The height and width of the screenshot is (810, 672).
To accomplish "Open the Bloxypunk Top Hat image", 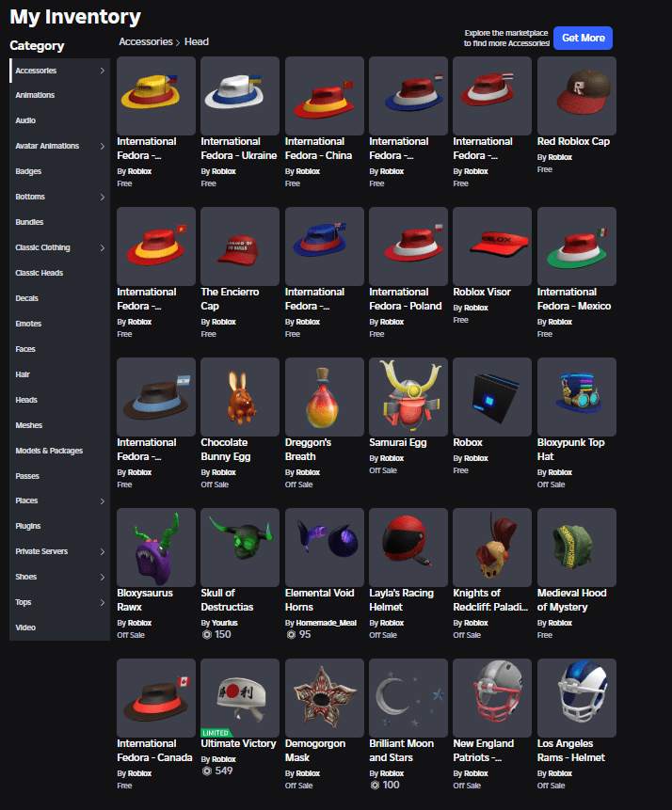I will [576, 397].
